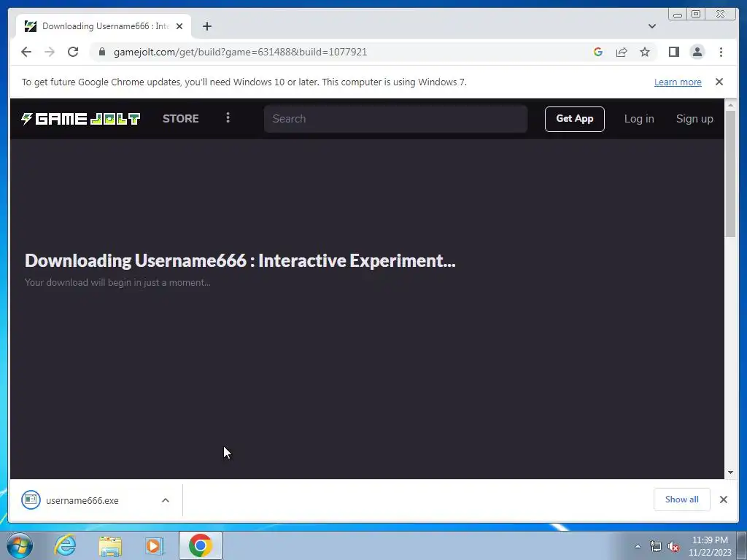747x560 pixels.
Task: Show hidden system tray icons
Action: point(638,546)
